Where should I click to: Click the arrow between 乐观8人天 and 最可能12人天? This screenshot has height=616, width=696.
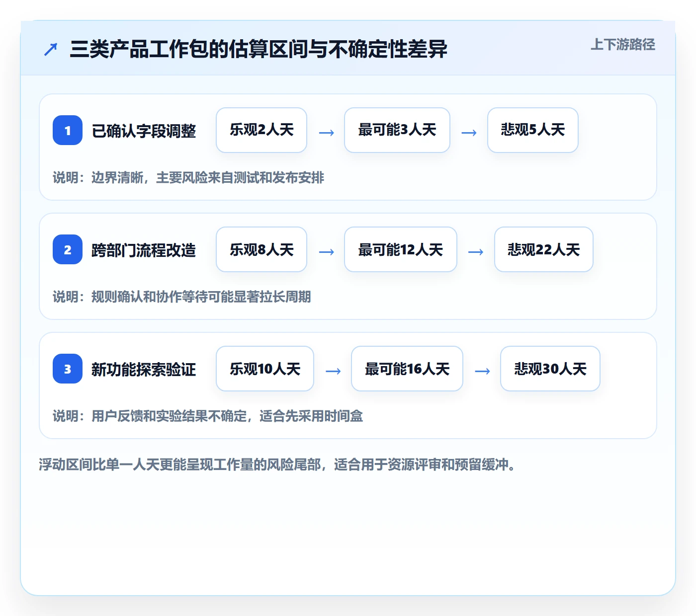point(326,252)
